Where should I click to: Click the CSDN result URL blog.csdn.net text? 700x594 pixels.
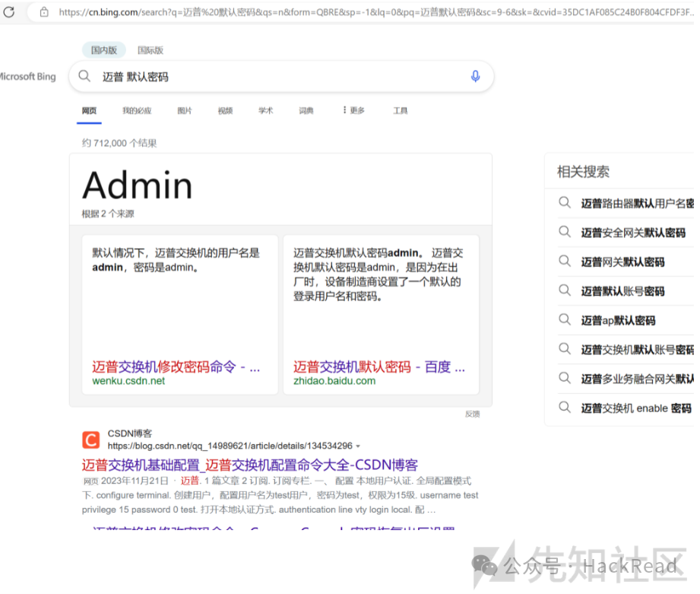pyautogui.click(x=230, y=446)
